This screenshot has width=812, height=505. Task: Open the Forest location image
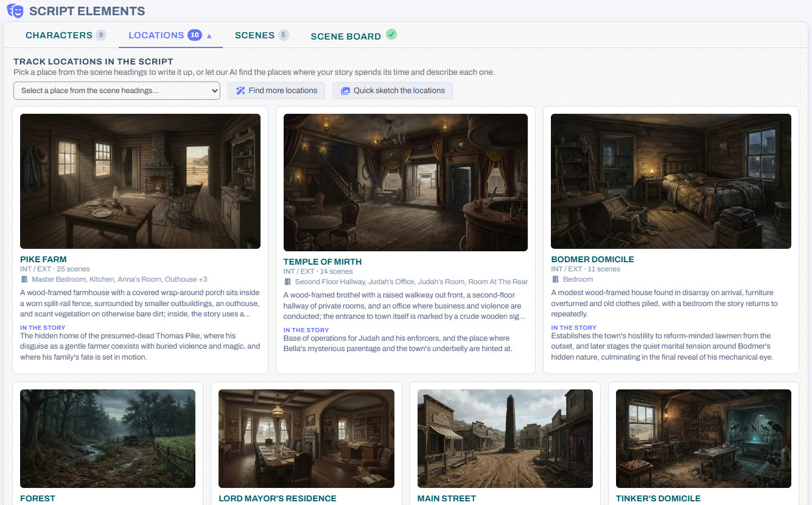108,439
